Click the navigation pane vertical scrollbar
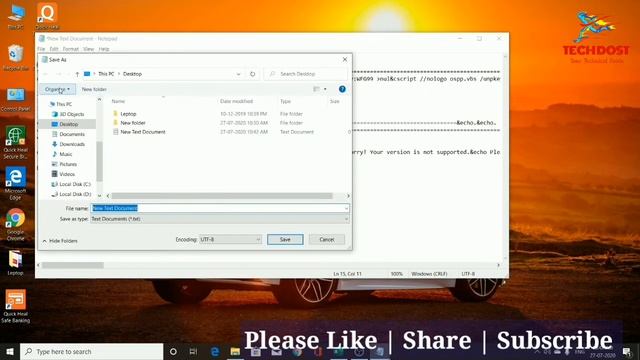This screenshot has width=640, height=360. click(x=99, y=162)
